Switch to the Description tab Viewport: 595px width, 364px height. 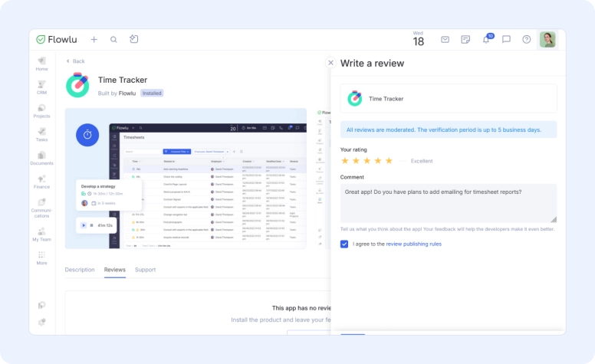[x=80, y=270]
